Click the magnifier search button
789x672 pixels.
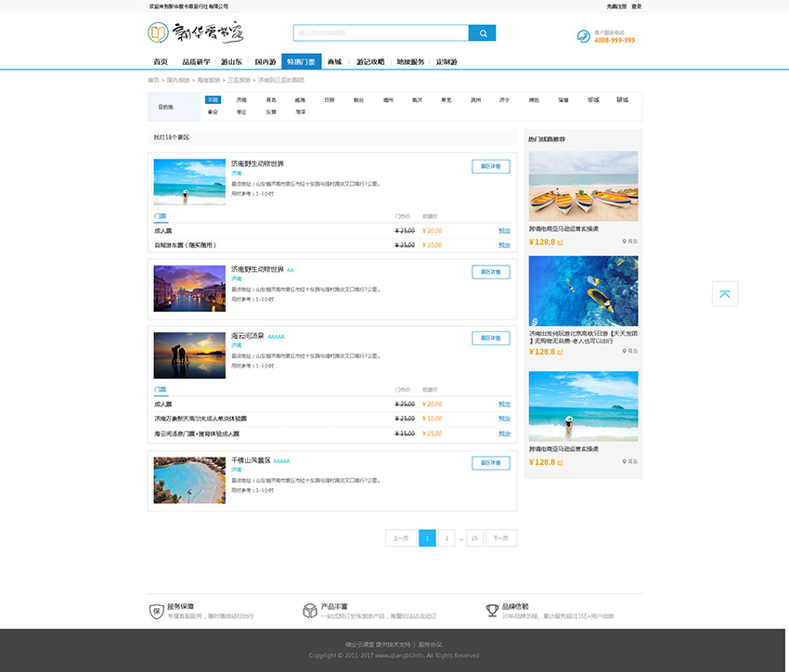coord(482,33)
